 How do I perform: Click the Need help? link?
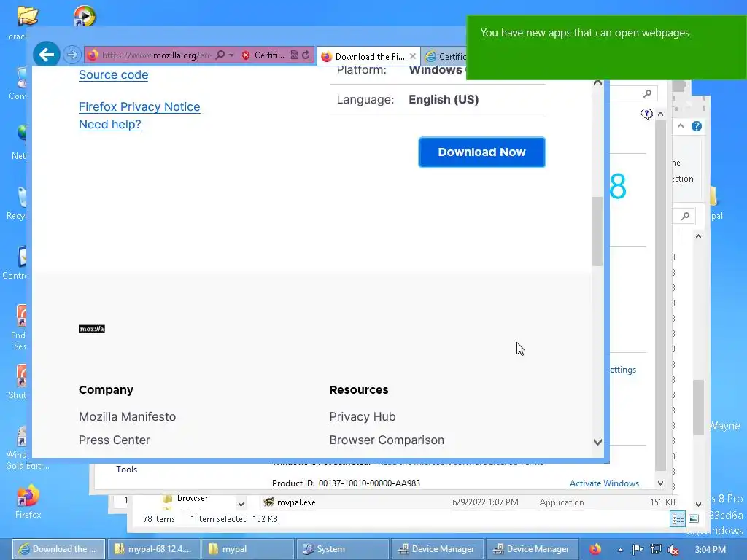(x=110, y=124)
